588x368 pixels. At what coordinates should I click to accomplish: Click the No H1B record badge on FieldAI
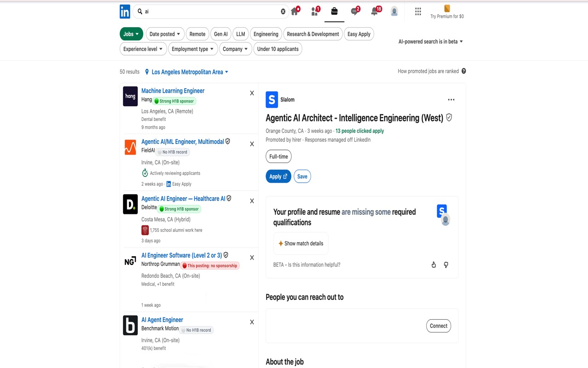pyautogui.click(x=172, y=152)
